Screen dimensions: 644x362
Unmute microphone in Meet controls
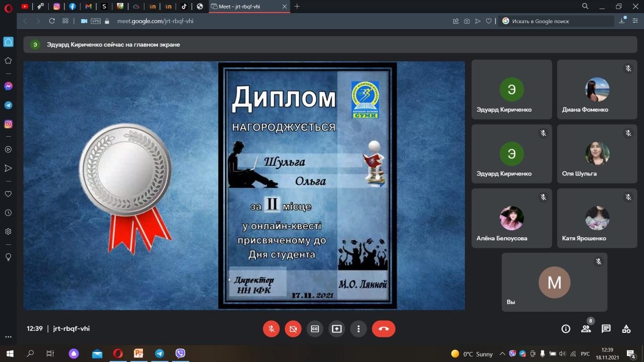(x=271, y=329)
